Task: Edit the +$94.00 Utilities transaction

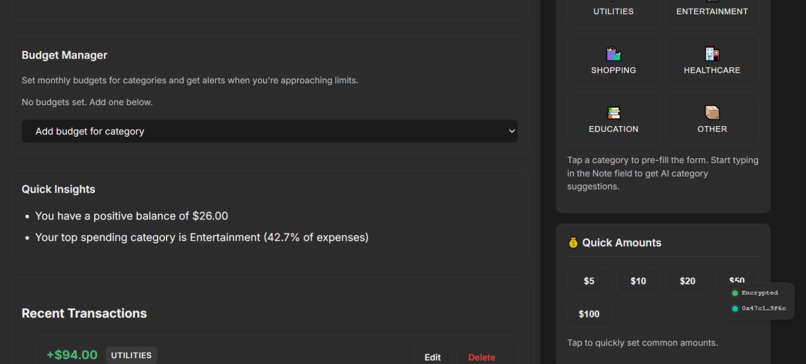Action: tap(432, 357)
